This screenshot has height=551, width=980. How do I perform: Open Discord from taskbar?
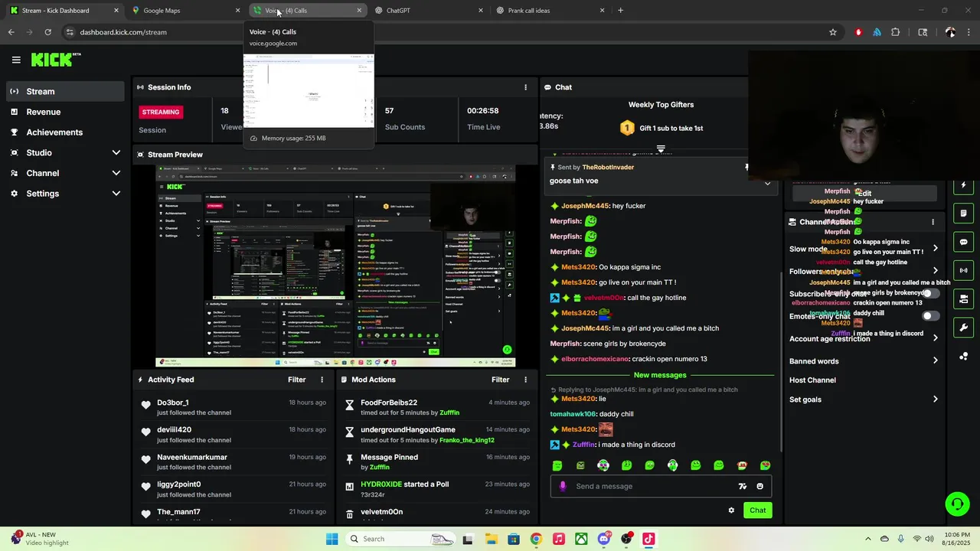tap(604, 539)
